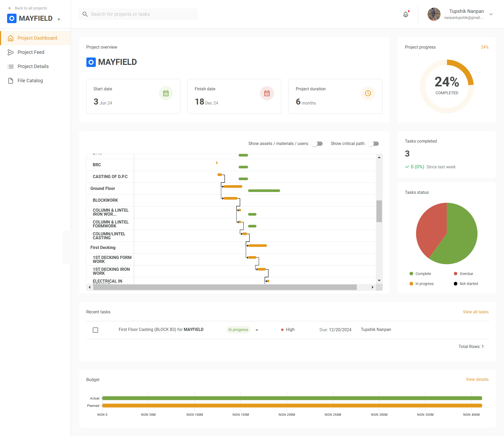Screen dimensions: 504x436
Task: Open Project Details menu item
Action: [33, 66]
